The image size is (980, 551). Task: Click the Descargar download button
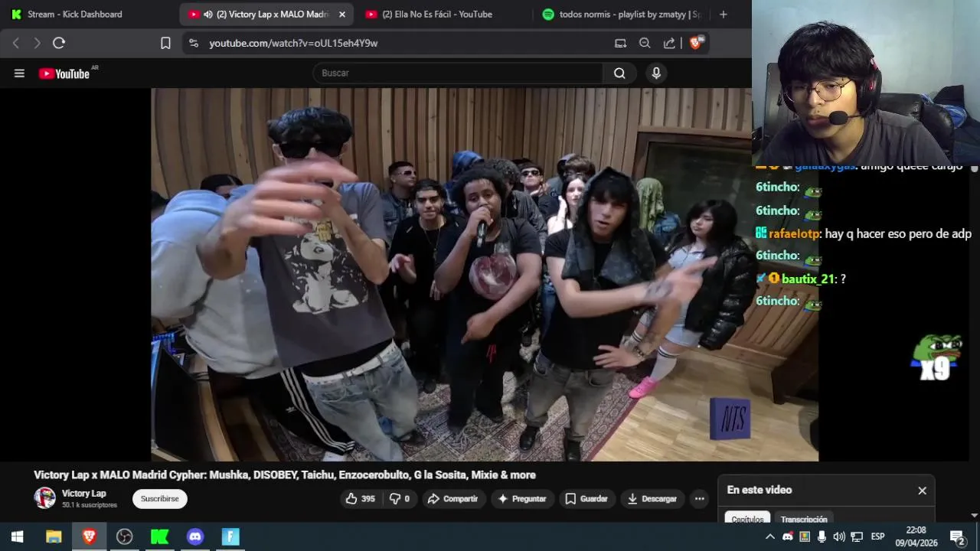pyautogui.click(x=652, y=499)
